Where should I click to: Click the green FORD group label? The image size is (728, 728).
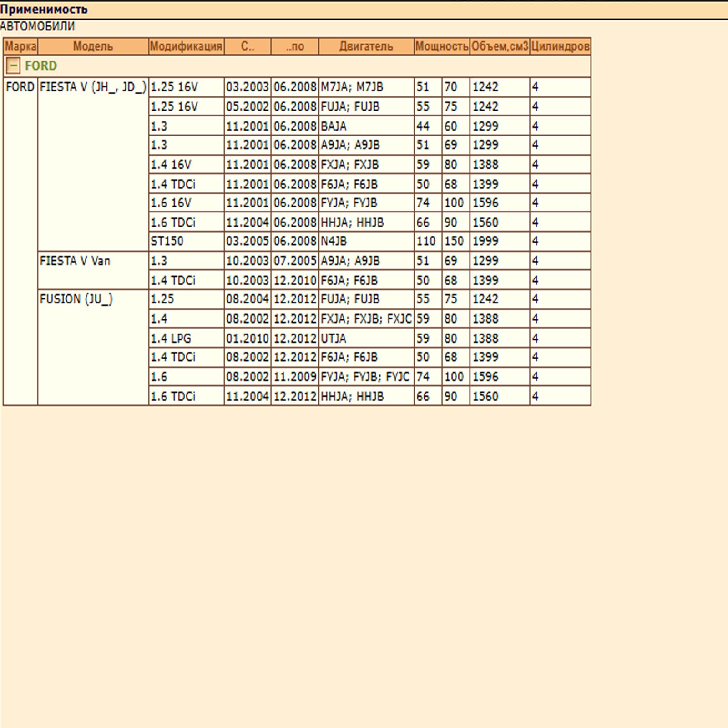click(41, 66)
